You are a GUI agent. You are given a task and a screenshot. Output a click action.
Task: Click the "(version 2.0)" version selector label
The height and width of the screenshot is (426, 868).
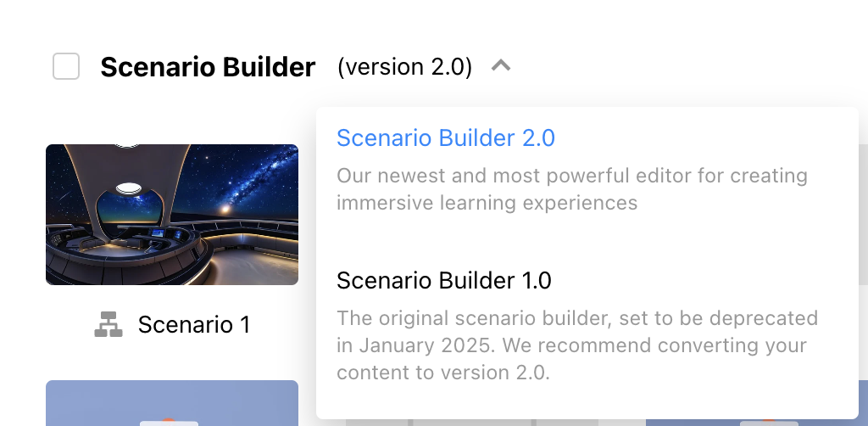click(x=404, y=66)
